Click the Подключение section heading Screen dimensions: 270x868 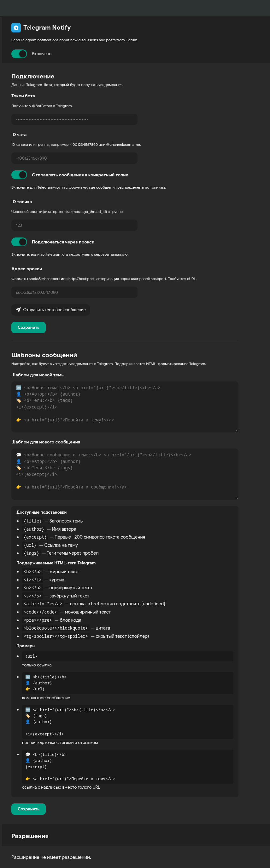[x=33, y=77]
